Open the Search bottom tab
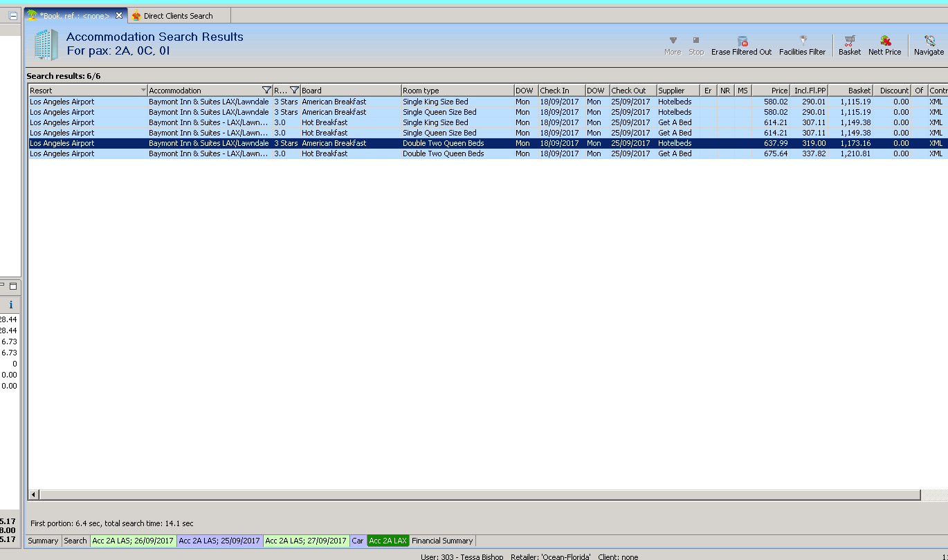This screenshot has width=948, height=560. pos(75,541)
